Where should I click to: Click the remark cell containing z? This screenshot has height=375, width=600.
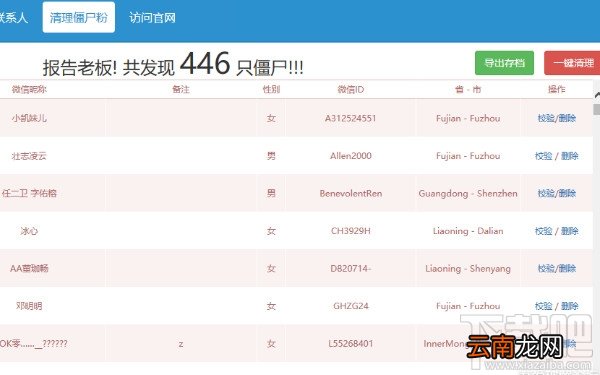[x=181, y=344]
